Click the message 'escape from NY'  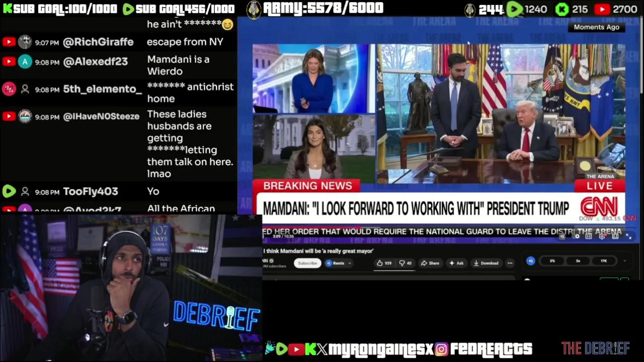tap(185, 42)
